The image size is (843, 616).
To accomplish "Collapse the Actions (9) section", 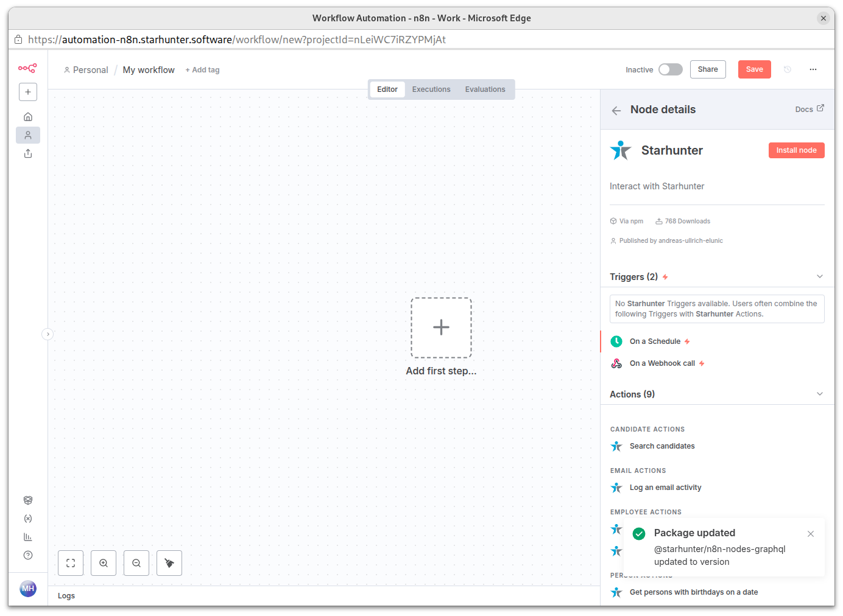I will tap(820, 394).
